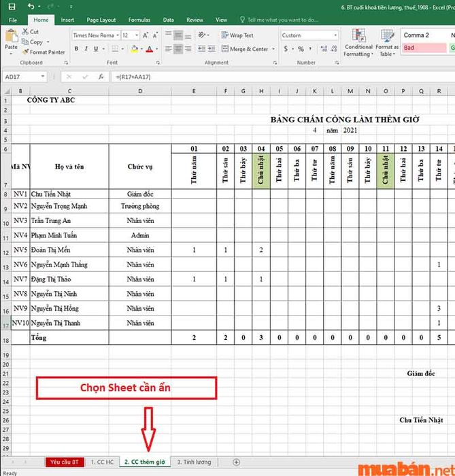This screenshot has width=455, height=476.
Task: Apply percent style
Action: pos(301,48)
